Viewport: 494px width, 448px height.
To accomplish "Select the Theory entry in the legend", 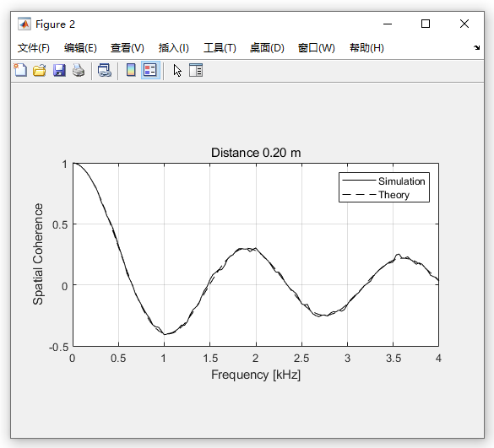I will (394, 195).
